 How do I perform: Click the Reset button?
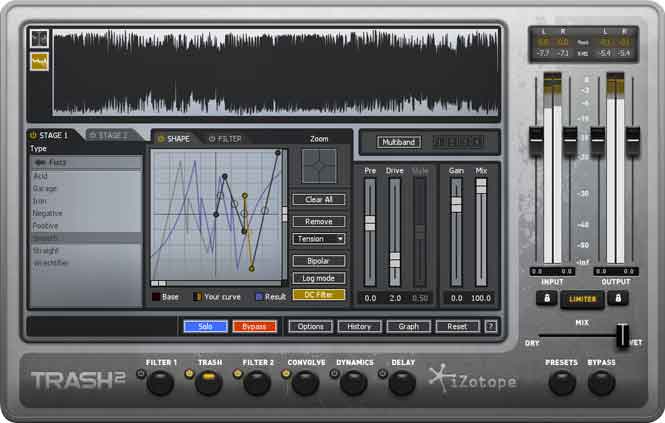(x=457, y=326)
